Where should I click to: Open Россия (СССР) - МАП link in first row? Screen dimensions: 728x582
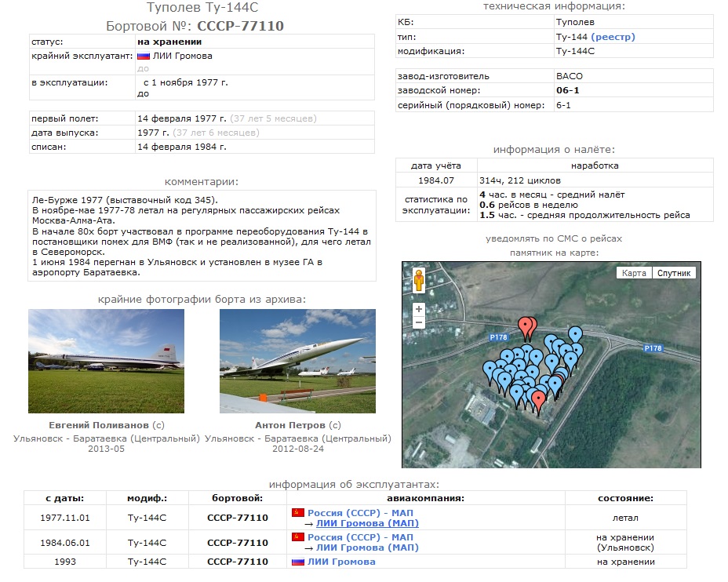pos(360,513)
